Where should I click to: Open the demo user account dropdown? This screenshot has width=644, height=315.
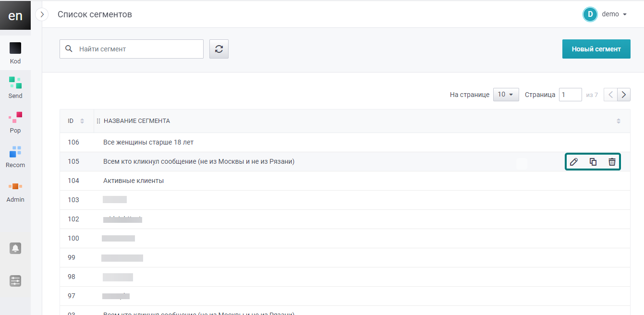point(614,14)
